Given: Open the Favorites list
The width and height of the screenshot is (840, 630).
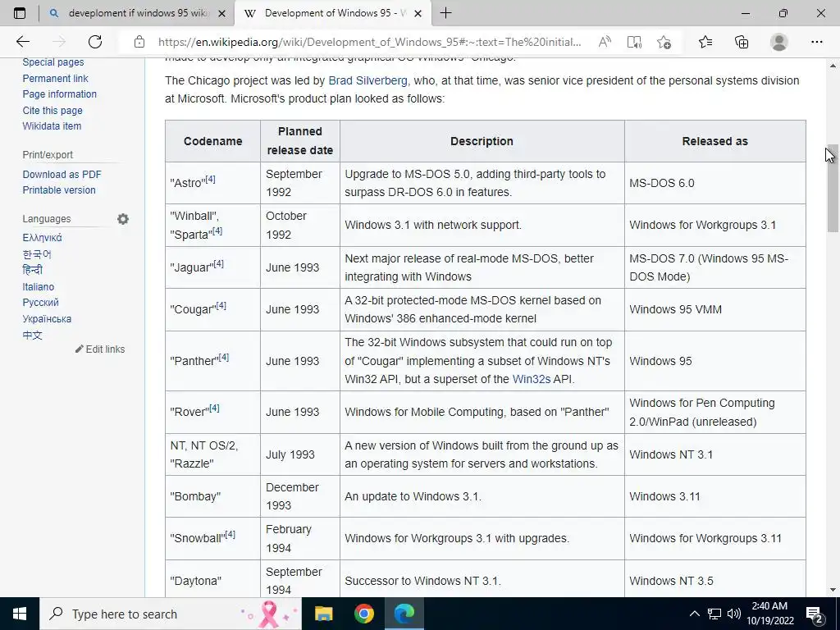Looking at the screenshot, I should [x=705, y=42].
